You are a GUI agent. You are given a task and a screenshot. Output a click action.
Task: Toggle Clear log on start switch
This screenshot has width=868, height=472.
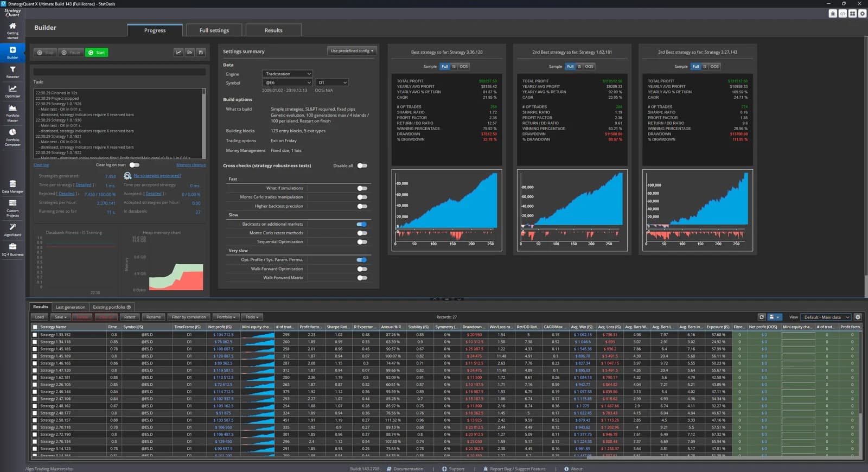[x=135, y=165]
